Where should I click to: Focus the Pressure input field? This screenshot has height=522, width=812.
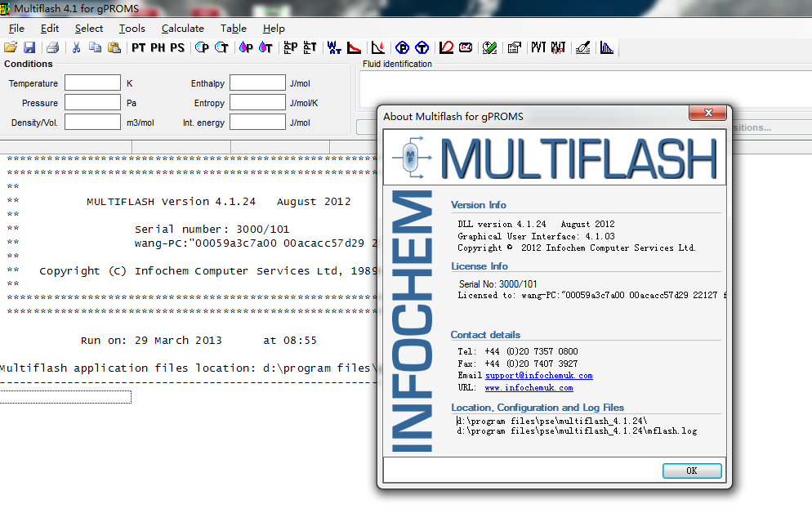click(x=92, y=103)
